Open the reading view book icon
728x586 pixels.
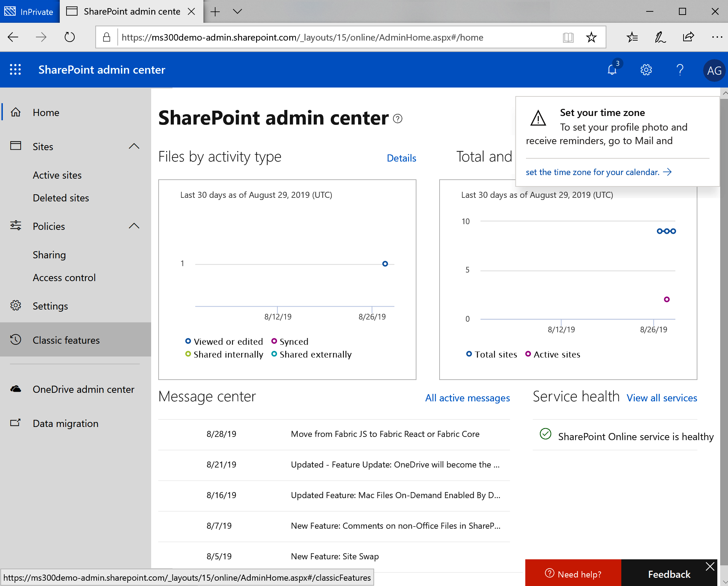(568, 37)
